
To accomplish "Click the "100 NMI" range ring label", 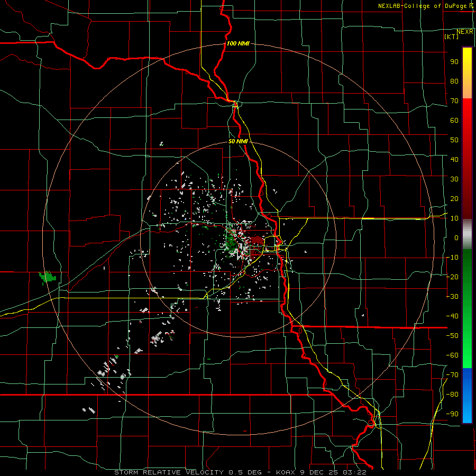I will pyautogui.click(x=238, y=43).
